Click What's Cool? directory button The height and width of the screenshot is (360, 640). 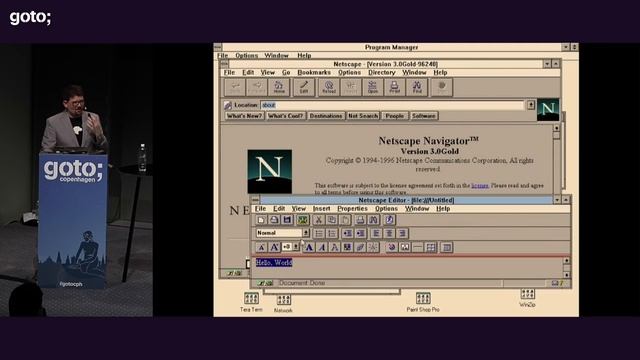pos(286,116)
